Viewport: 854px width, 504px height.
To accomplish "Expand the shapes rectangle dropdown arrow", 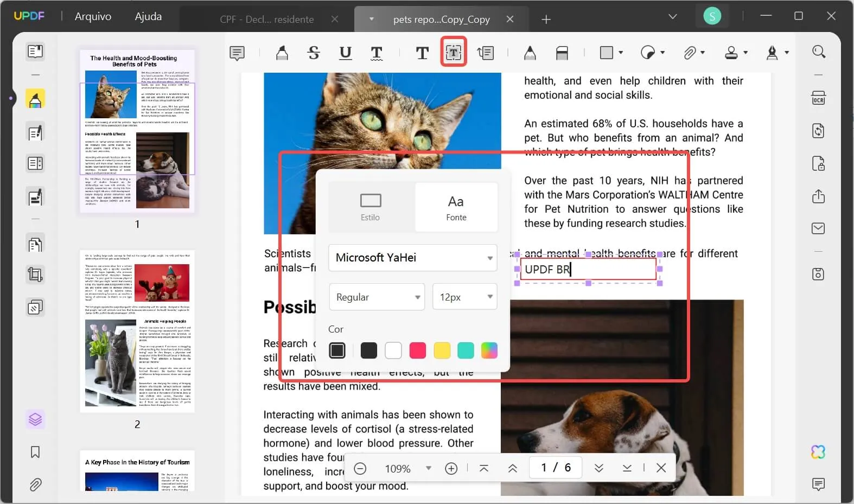I will click(x=621, y=53).
